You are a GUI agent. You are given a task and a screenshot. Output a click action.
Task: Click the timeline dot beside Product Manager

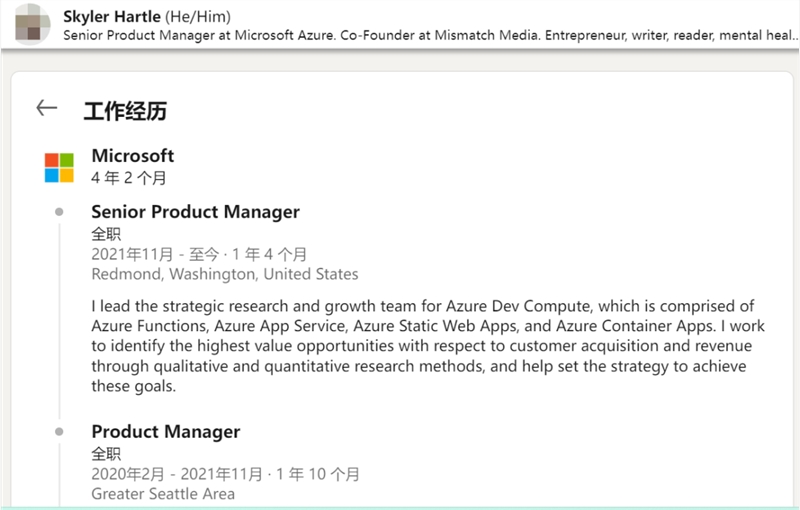pyautogui.click(x=59, y=432)
